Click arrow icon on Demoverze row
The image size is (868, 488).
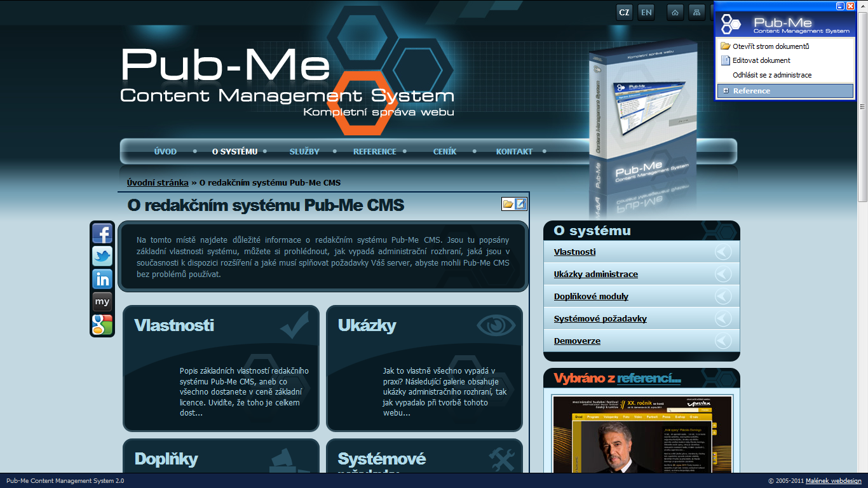tap(723, 341)
